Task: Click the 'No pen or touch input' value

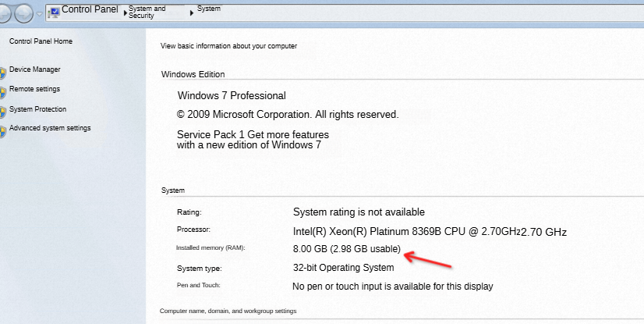Action: [393, 287]
